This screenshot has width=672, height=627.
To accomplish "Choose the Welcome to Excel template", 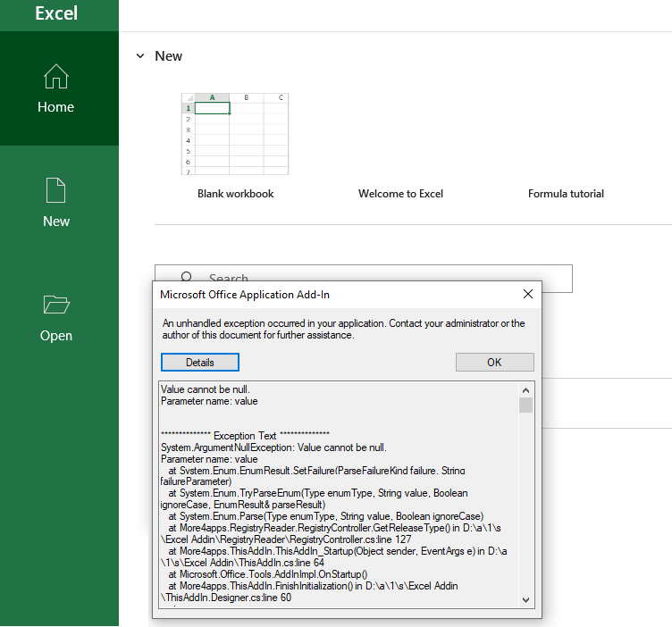I will coord(400,194).
